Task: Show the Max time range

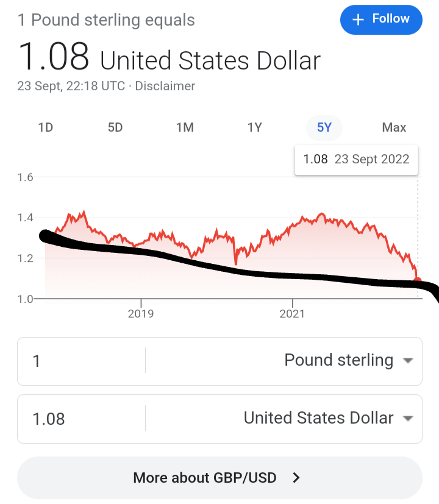Action: tap(394, 127)
